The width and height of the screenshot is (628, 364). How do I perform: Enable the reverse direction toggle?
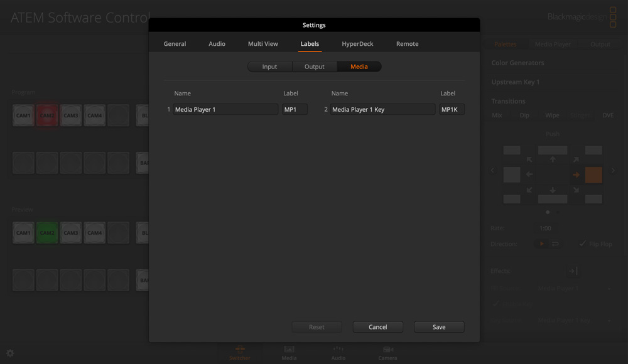[x=554, y=243]
